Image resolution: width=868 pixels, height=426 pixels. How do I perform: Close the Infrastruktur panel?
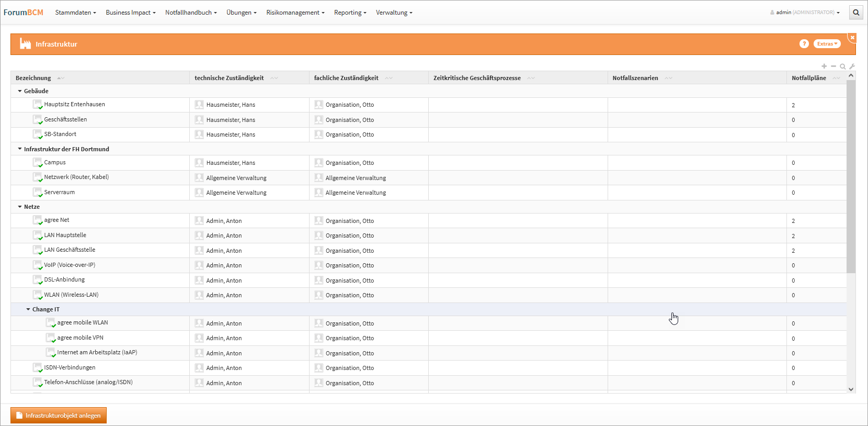(852, 38)
